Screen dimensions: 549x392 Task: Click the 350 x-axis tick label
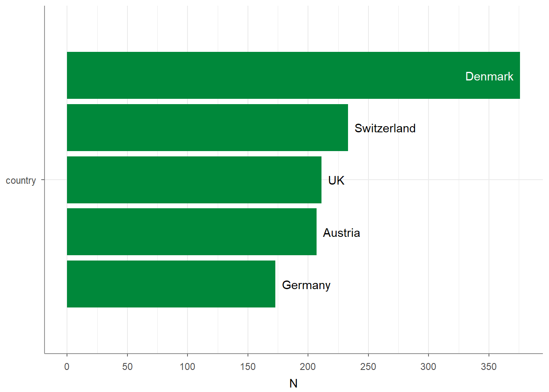point(489,367)
